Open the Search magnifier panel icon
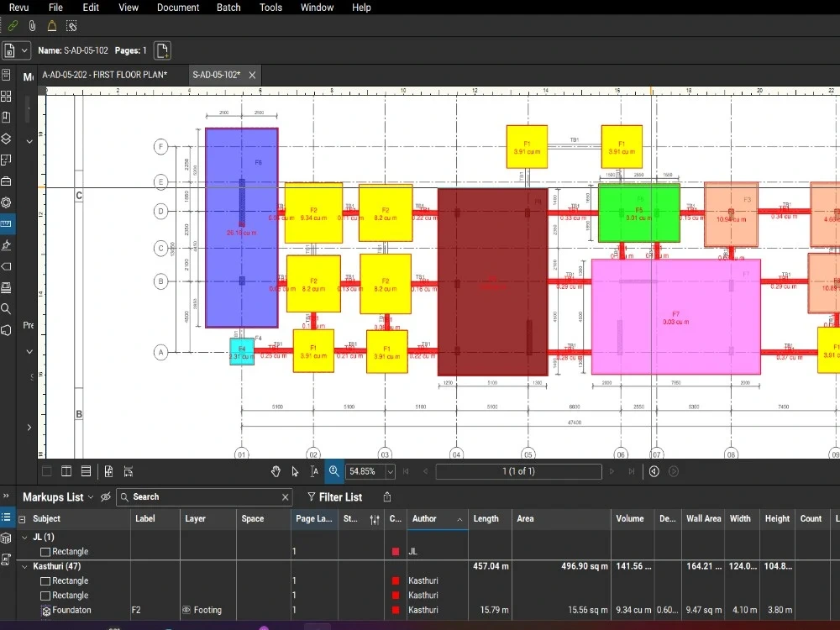This screenshot has width=840, height=630. [x=7, y=308]
